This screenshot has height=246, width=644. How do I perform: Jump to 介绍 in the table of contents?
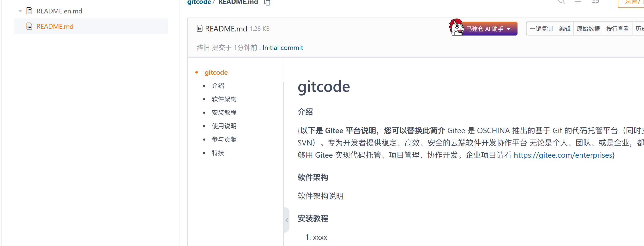[x=218, y=86]
